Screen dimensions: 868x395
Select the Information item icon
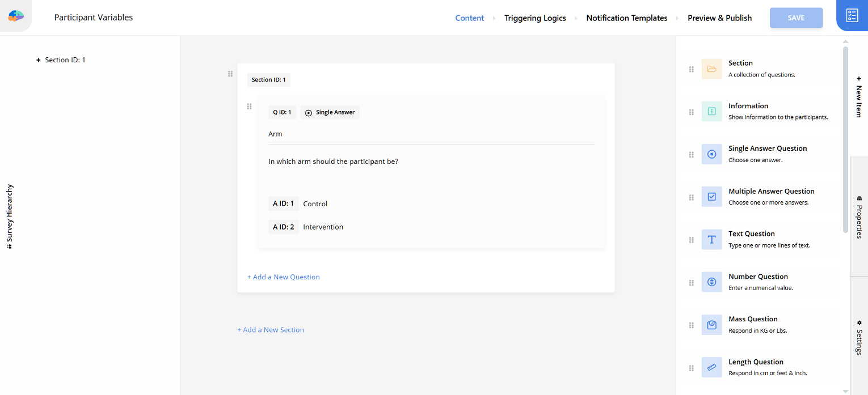pyautogui.click(x=711, y=112)
